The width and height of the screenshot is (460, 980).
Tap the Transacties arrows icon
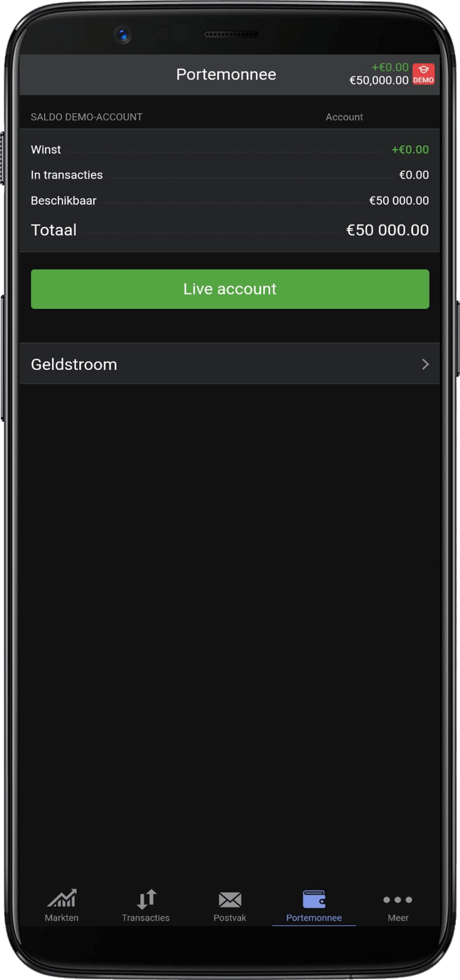146,899
